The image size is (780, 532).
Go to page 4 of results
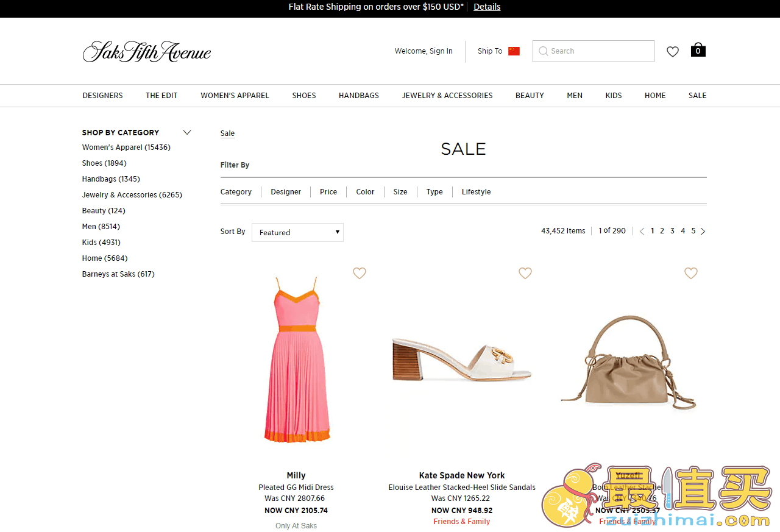683,231
